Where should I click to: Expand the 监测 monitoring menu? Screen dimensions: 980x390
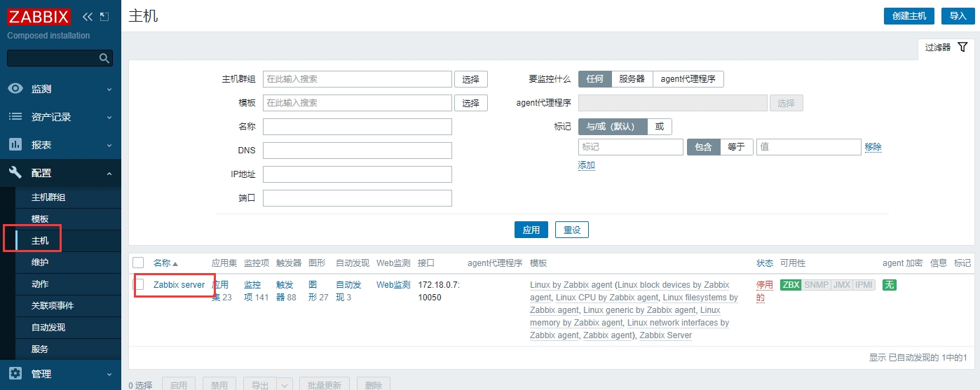[60, 89]
